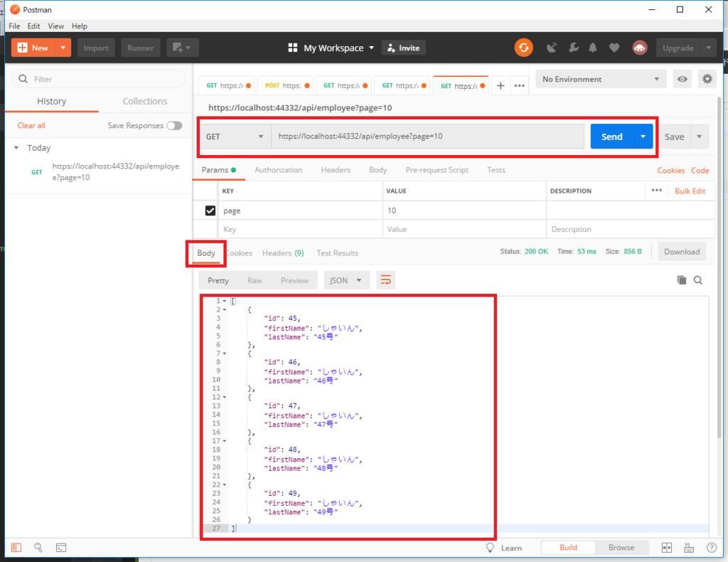
Task: Click the Invite button
Action: pos(404,48)
